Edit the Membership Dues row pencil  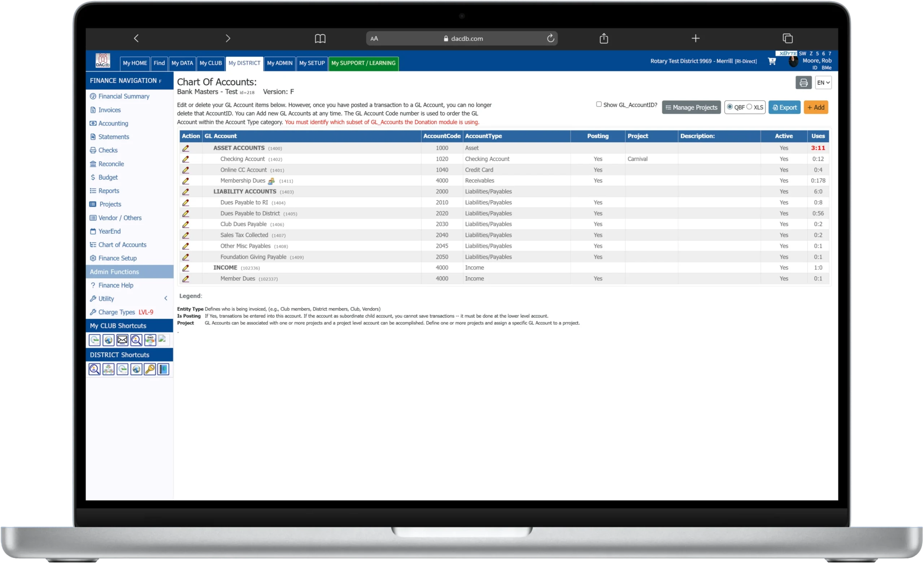pos(186,181)
